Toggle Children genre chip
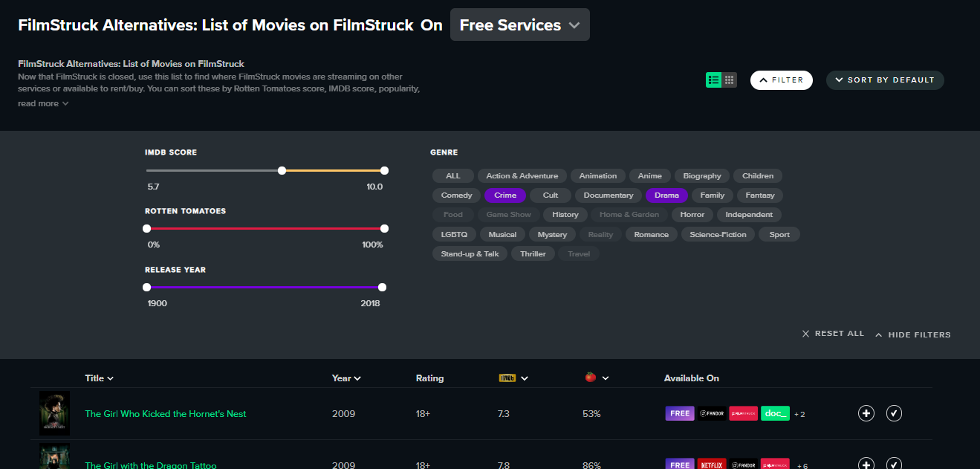980x469 pixels. click(x=758, y=176)
